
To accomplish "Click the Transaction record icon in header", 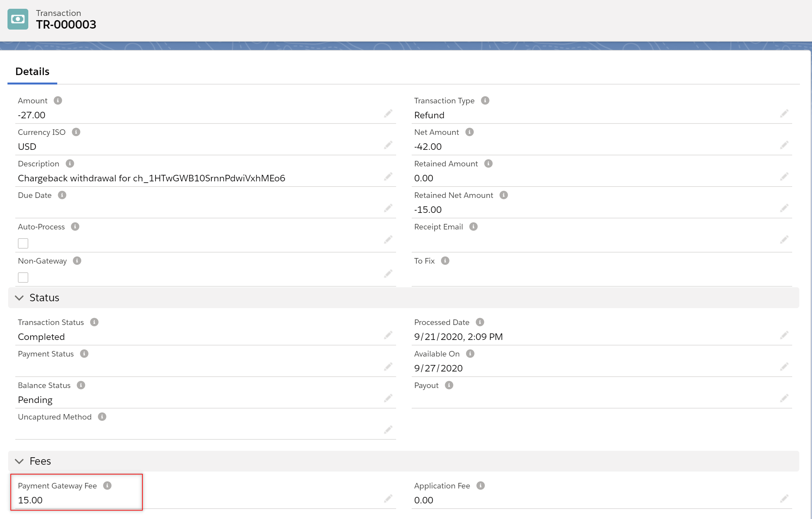I will click(18, 19).
